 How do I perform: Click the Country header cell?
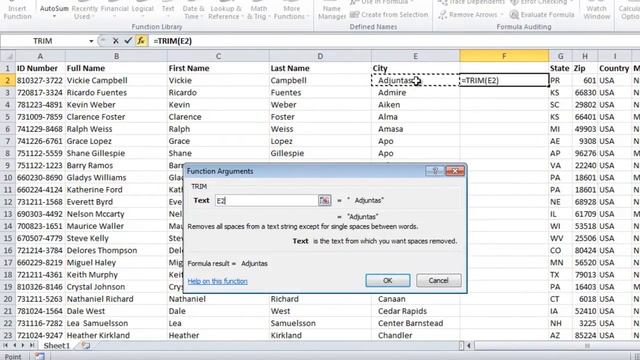point(615,68)
